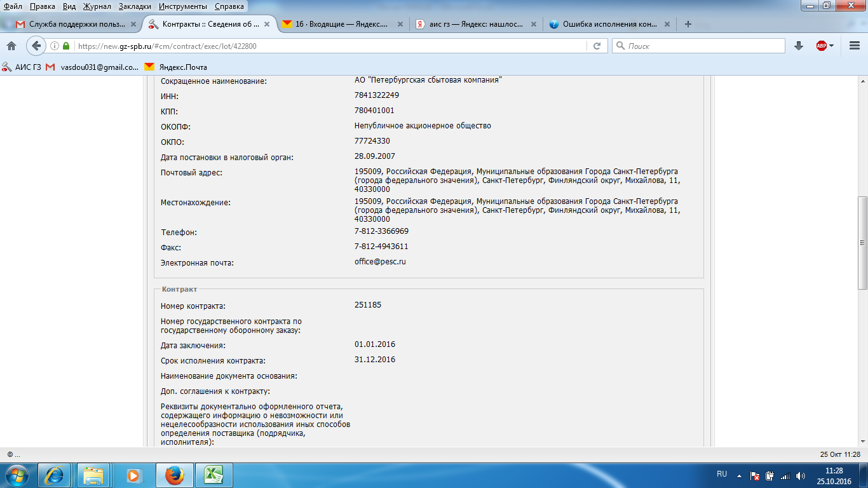Image resolution: width=868 pixels, height=488 pixels.
Task: Select phone number 7-812-3366969
Action: (381, 231)
